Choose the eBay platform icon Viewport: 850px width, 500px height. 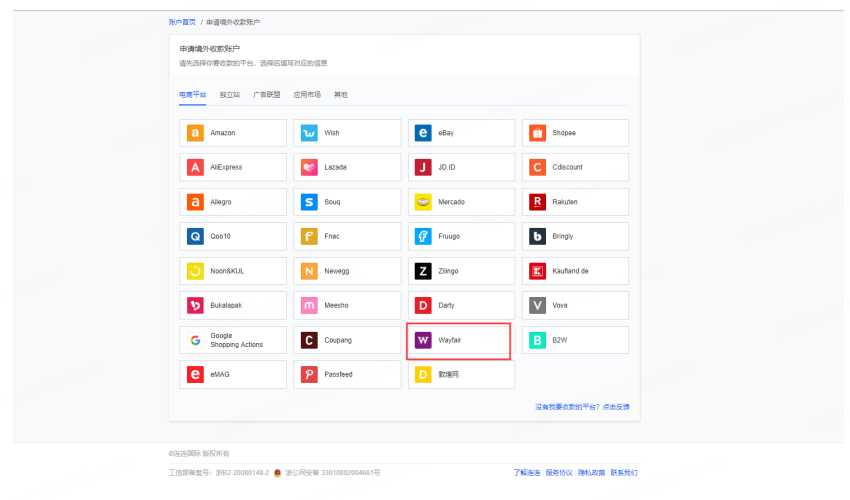[423, 133]
